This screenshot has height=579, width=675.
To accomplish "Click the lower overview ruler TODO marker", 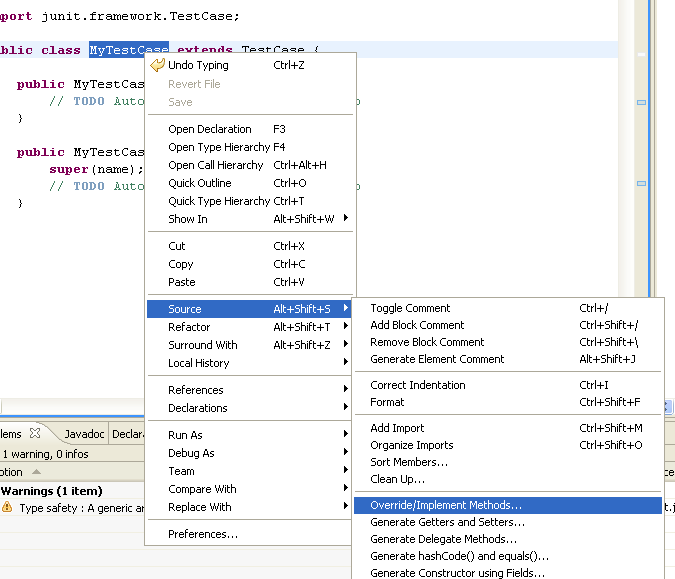I will [641, 183].
